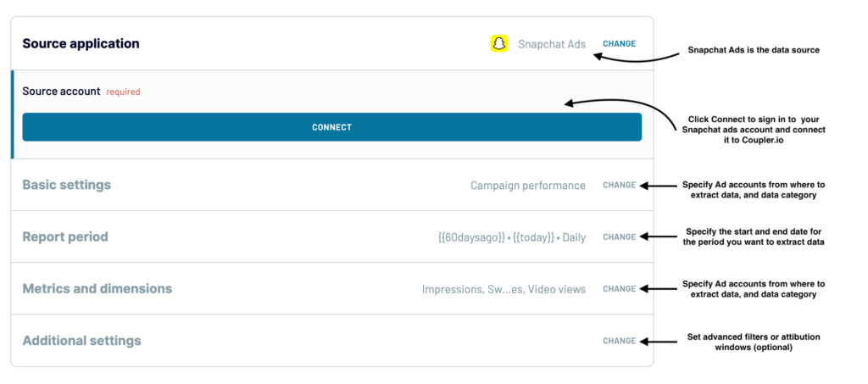Click the Campaign performance value

point(528,186)
